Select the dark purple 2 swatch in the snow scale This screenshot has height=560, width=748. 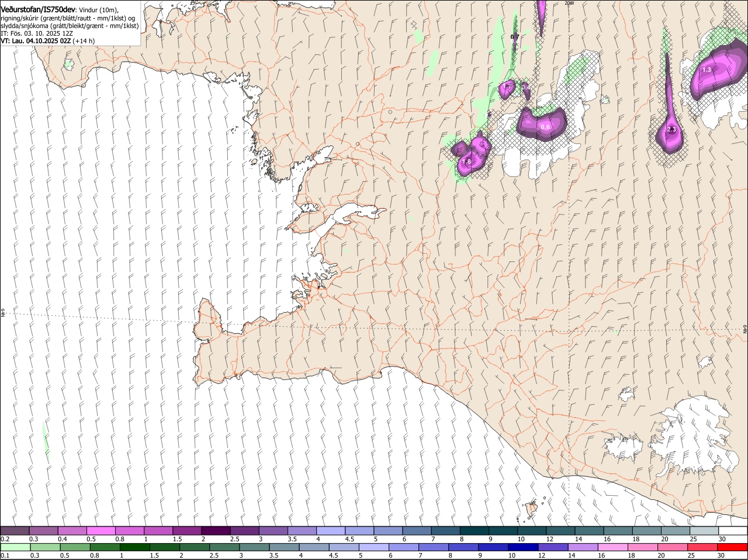[216, 531]
